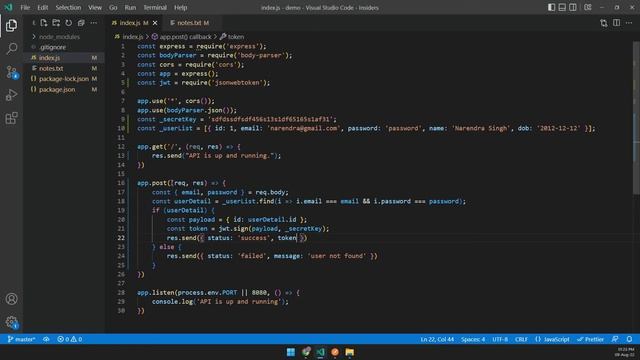Viewport: 640px width, 360px height.
Task: Click the VS Code Insiders logo icon
Action: (8, 7)
